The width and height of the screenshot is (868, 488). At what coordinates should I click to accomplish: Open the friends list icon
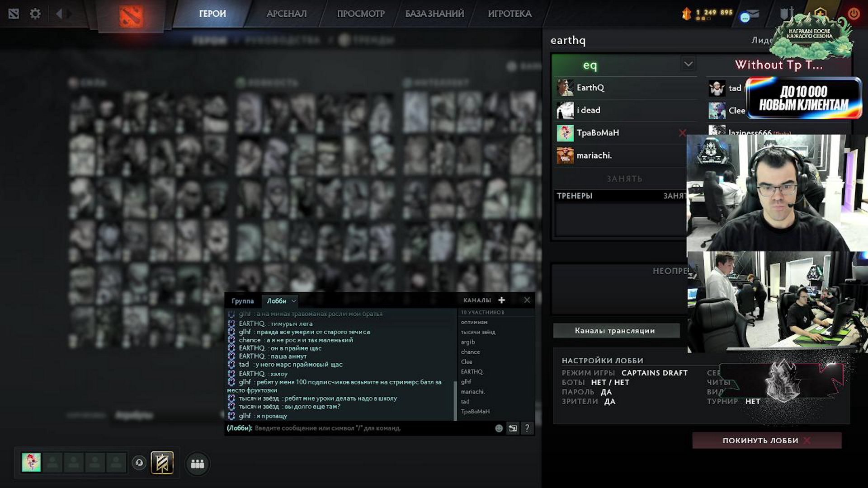[198, 464]
